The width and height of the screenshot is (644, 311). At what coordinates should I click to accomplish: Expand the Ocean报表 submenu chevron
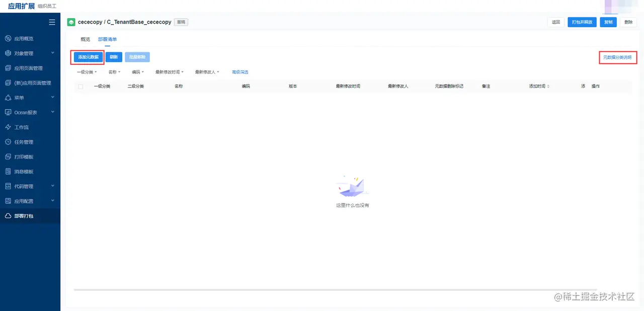(x=53, y=112)
